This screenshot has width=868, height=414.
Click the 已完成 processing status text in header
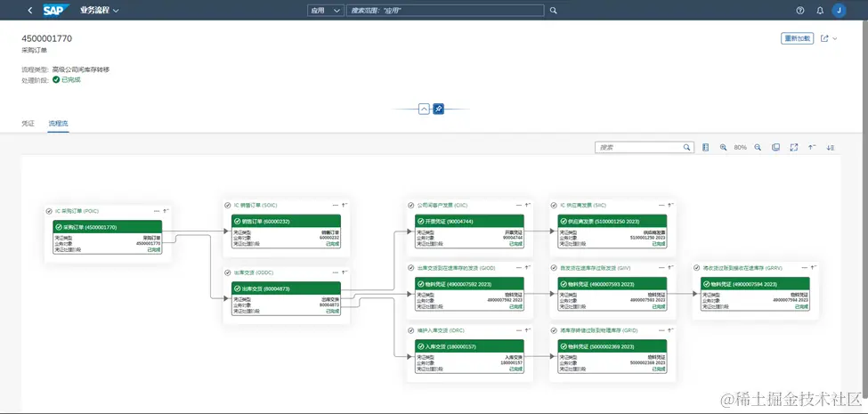(x=71, y=80)
